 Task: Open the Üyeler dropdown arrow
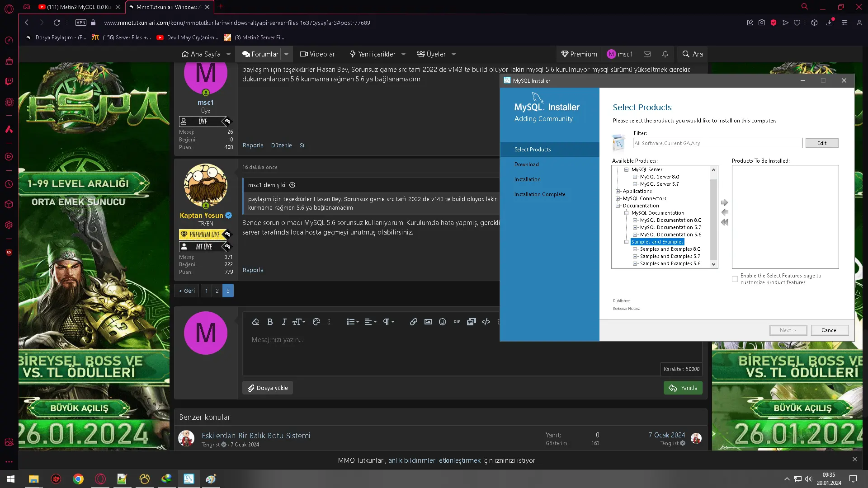click(x=453, y=54)
